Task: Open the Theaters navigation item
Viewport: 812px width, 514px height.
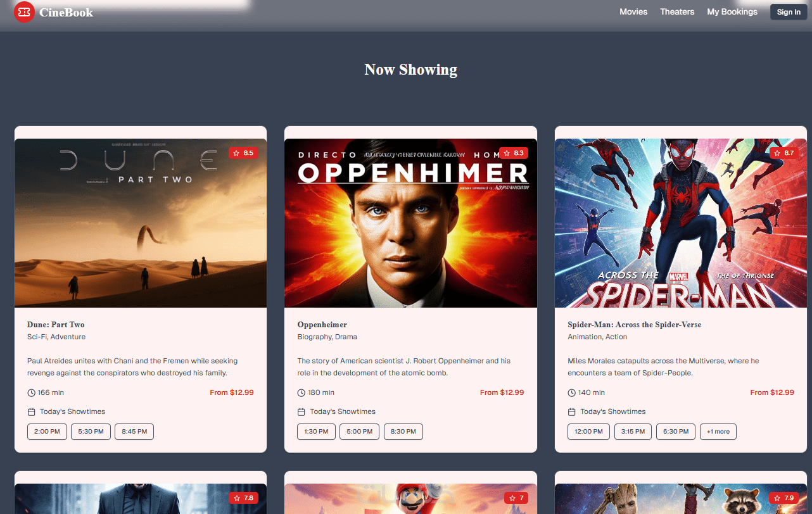Action: 677,12
